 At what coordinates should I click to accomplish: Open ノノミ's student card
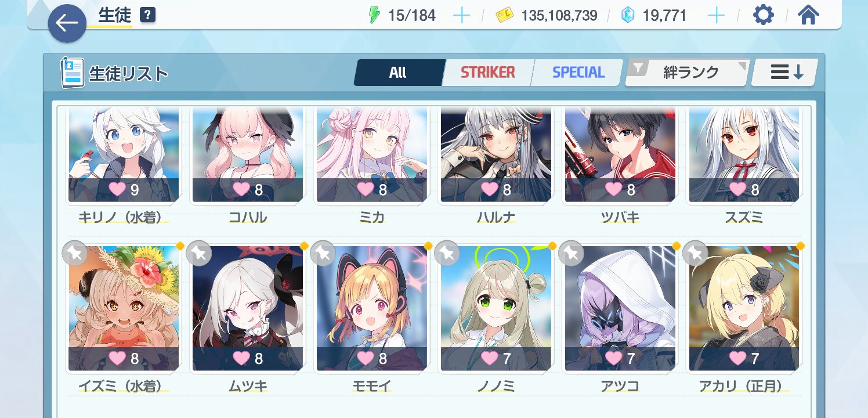click(x=496, y=309)
